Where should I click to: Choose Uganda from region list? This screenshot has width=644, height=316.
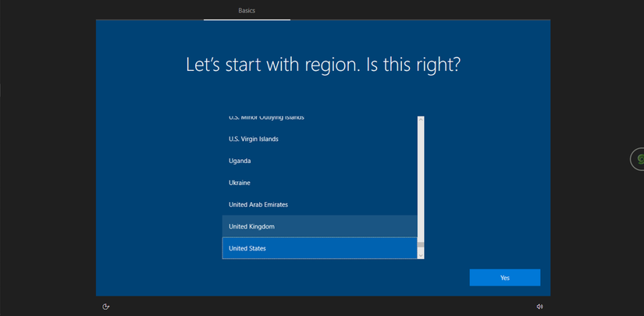click(319, 161)
